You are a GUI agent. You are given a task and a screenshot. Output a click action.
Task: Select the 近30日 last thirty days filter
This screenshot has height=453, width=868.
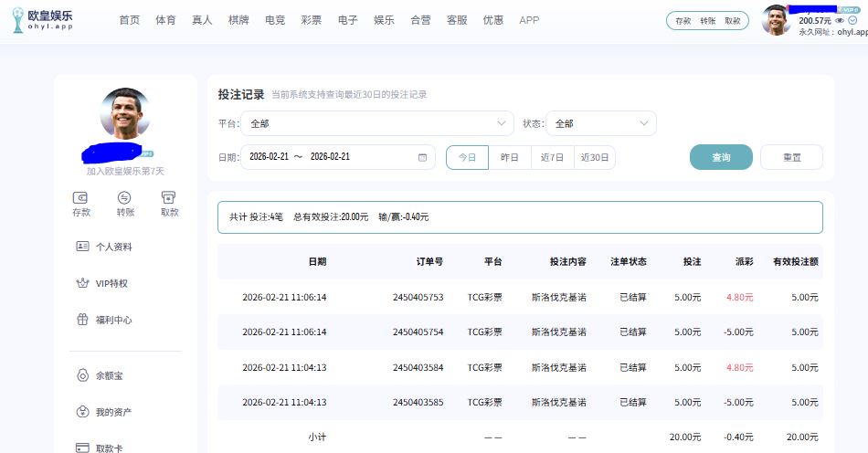(x=595, y=157)
